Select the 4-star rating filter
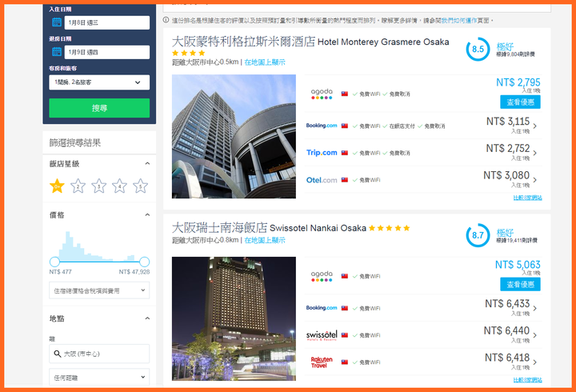The image size is (576, 392). 119,186
